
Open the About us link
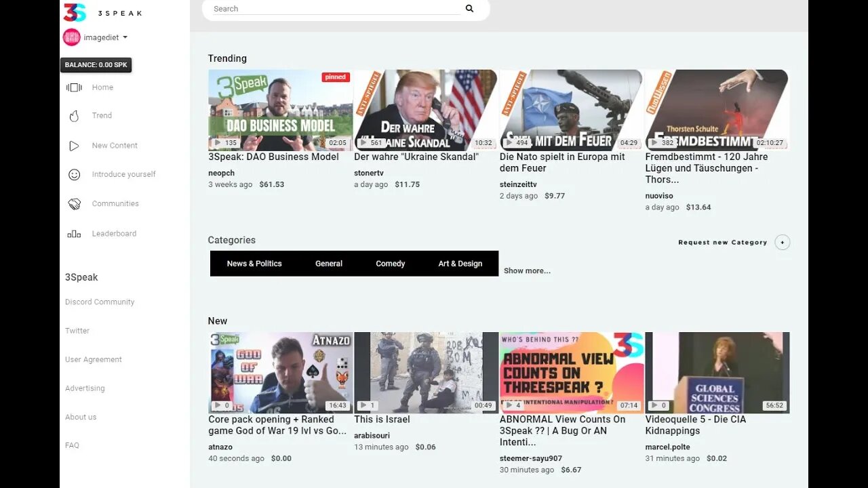(x=81, y=418)
